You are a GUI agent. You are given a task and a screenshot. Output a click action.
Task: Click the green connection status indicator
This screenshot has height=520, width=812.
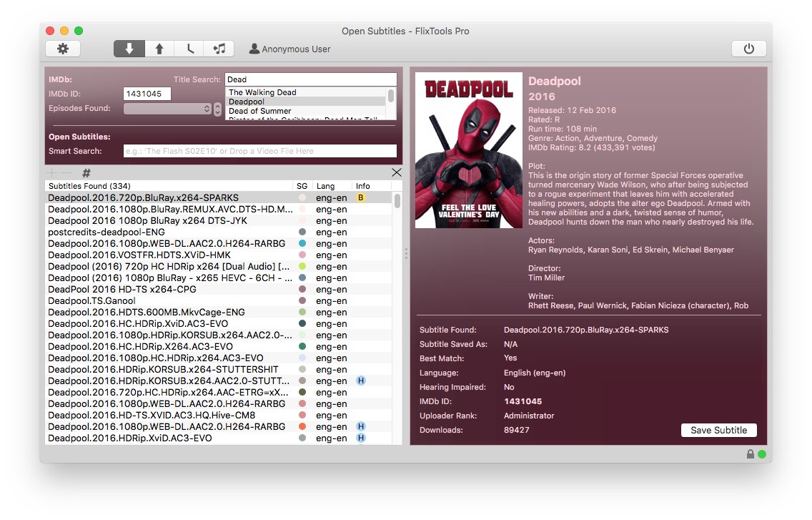click(762, 454)
